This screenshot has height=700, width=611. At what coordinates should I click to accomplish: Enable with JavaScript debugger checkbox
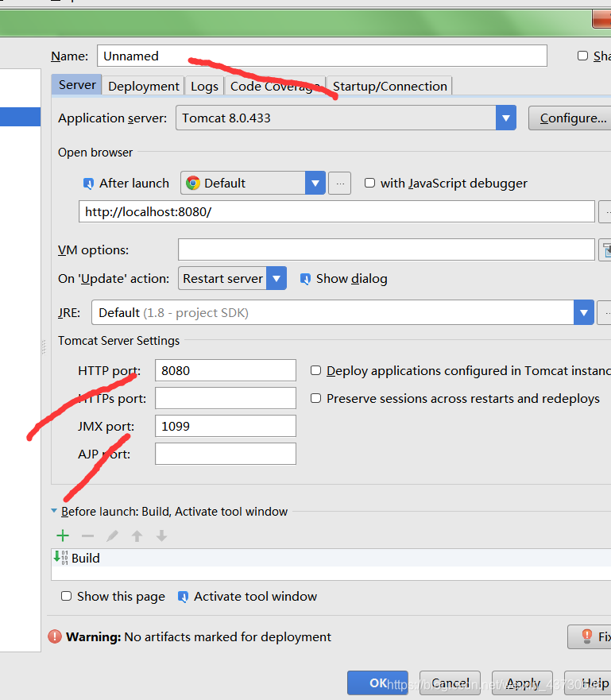coord(369,183)
